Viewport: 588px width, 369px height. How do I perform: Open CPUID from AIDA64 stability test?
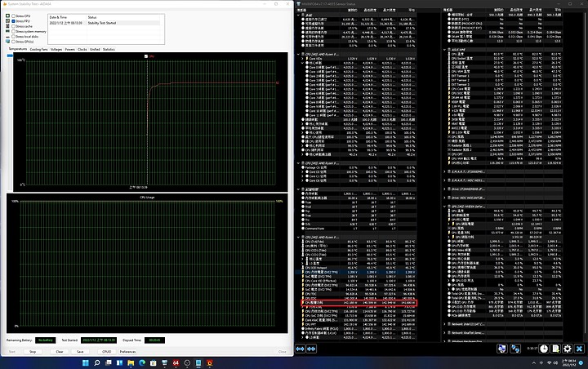[x=106, y=352]
